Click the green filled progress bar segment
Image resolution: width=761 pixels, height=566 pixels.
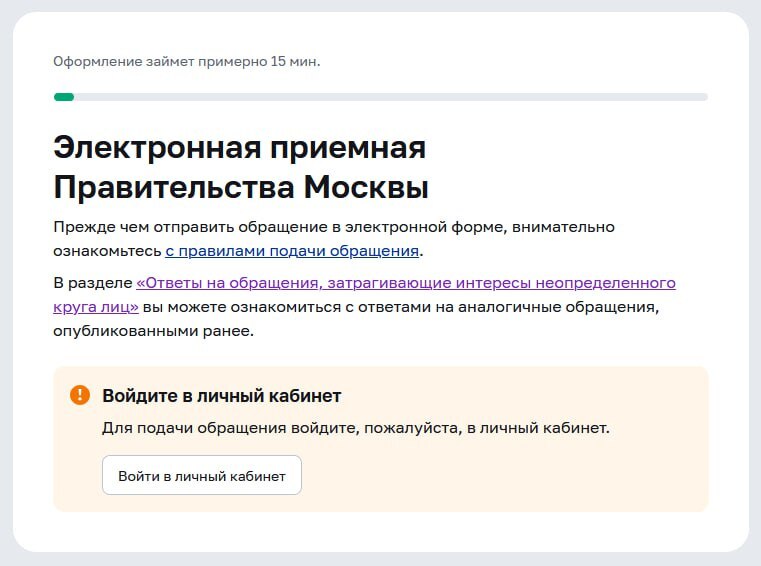point(63,97)
